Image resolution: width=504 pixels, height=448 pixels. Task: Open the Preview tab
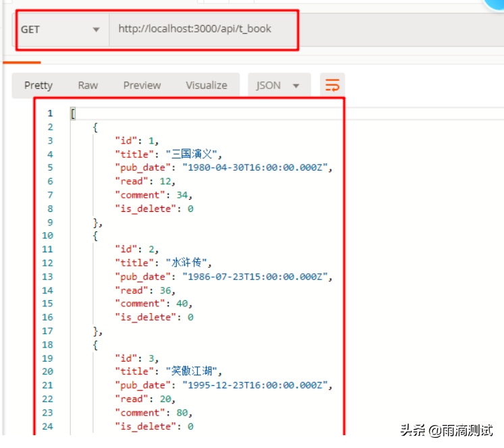point(142,85)
